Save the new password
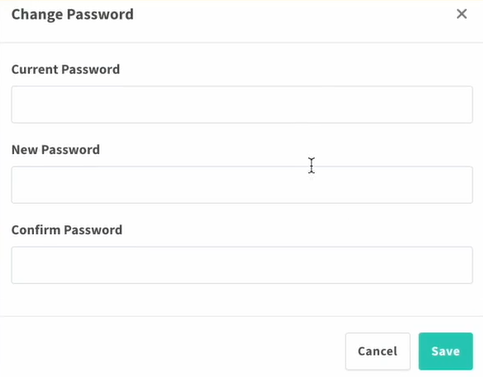This screenshot has height=377, width=483. pos(446,351)
